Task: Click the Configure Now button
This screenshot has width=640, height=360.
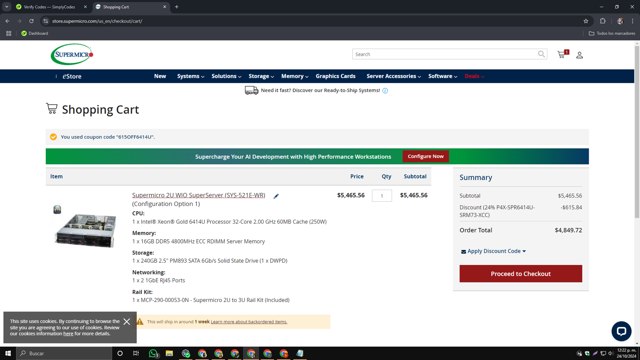Action: click(425, 156)
